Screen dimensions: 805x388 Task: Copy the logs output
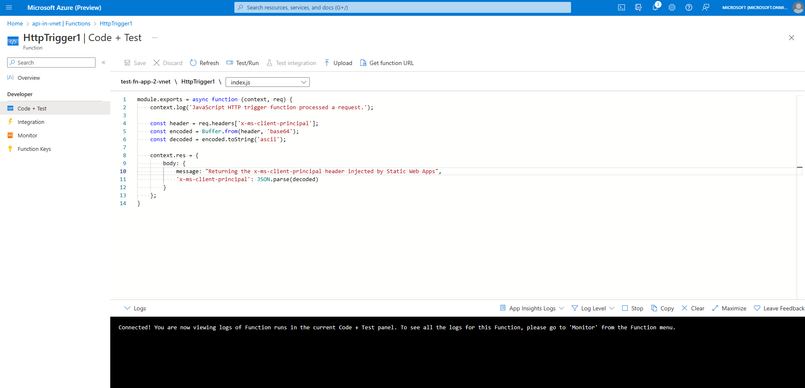tap(662, 308)
